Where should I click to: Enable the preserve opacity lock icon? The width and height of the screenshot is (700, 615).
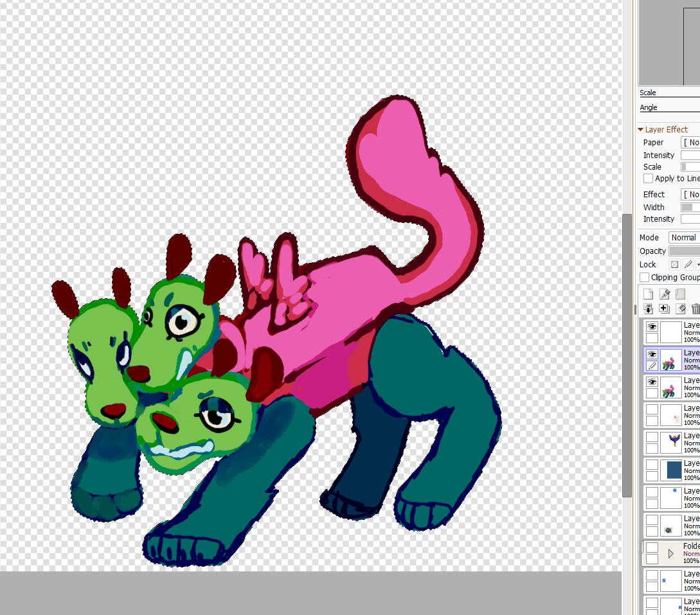coord(674,264)
